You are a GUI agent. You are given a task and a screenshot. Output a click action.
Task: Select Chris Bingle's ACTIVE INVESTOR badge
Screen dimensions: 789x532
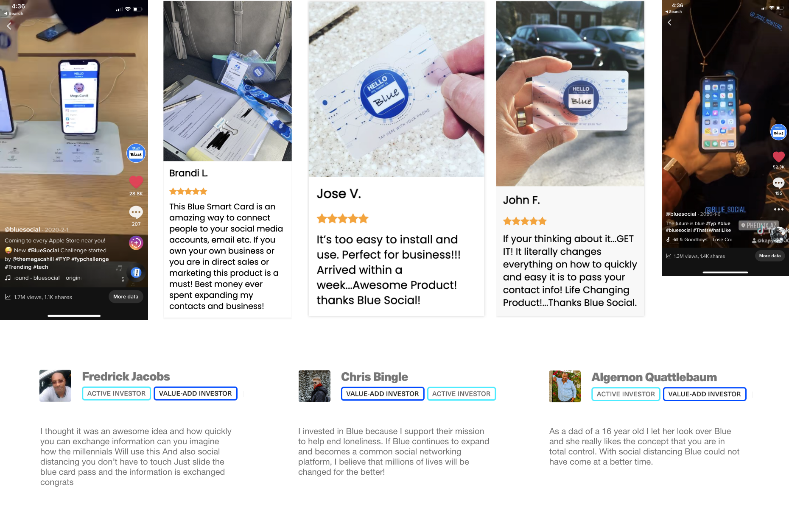click(461, 394)
